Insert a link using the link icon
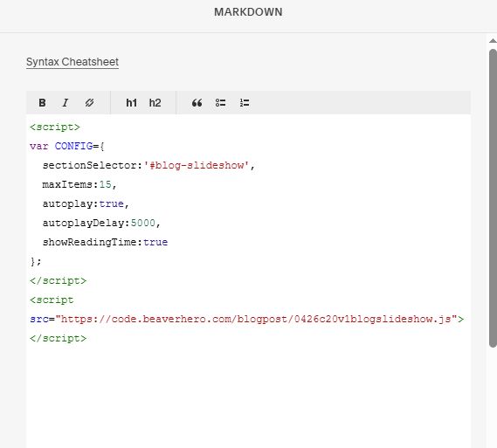 pyautogui.click(x=89, y=103)
